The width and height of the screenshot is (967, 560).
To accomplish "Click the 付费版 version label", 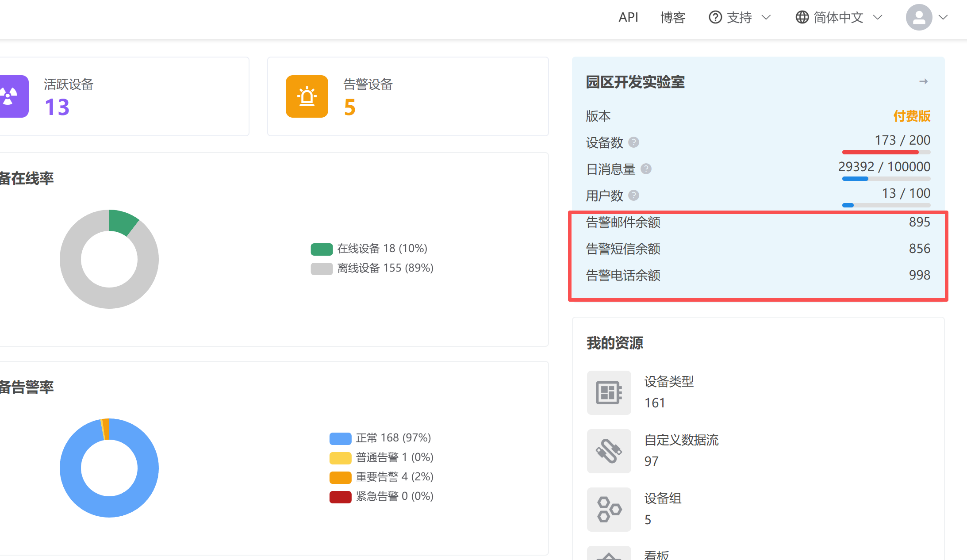I will click(x=911, y=116).
